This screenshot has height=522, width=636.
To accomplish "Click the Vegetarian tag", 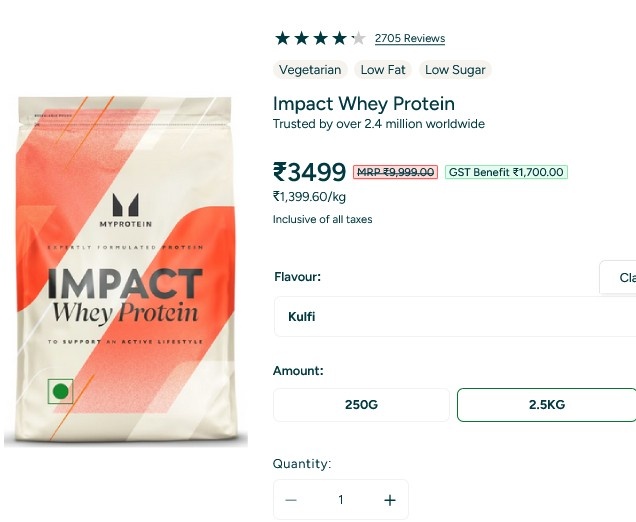I will click(310, 70).
